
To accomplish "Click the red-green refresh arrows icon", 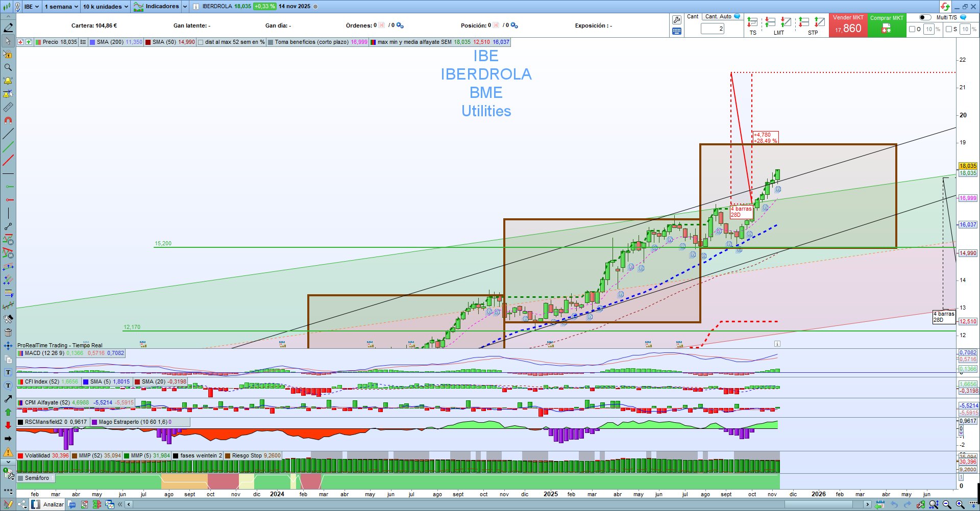I will pyautogui.click(x=945, y=7).
